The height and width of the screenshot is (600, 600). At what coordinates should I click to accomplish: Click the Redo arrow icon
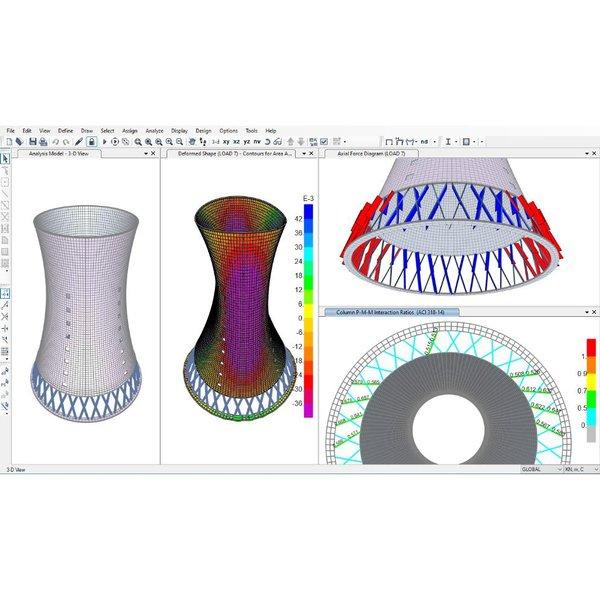[66, 142]
